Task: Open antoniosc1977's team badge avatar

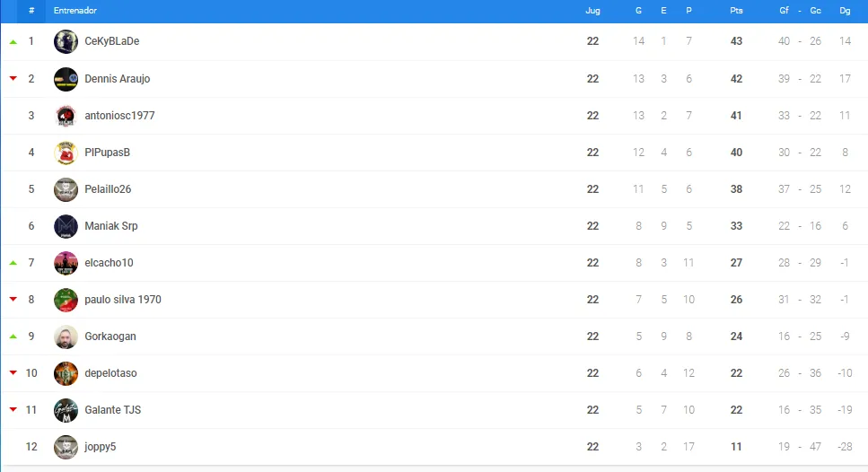Action: 66,116
